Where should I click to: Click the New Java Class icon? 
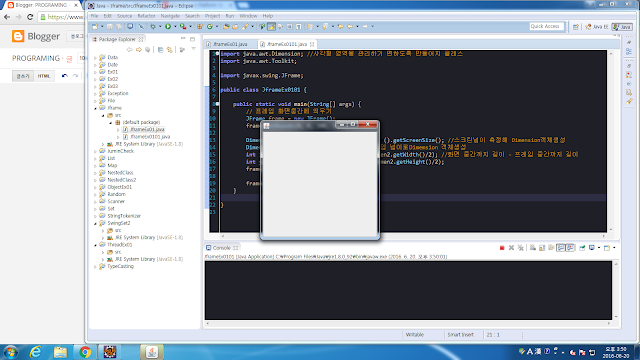click(210, 27)
